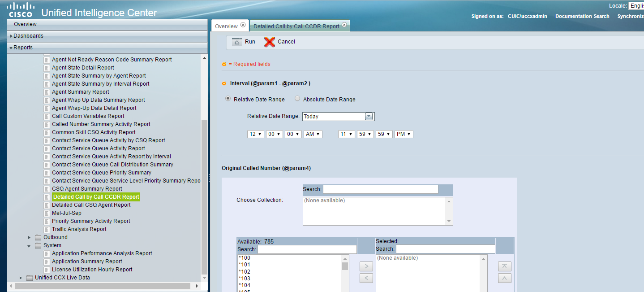Image resolution: width=644 pixels, height=292 pixels.
Task: Click the Selected list search field
Action: click(x=446, y=249)
